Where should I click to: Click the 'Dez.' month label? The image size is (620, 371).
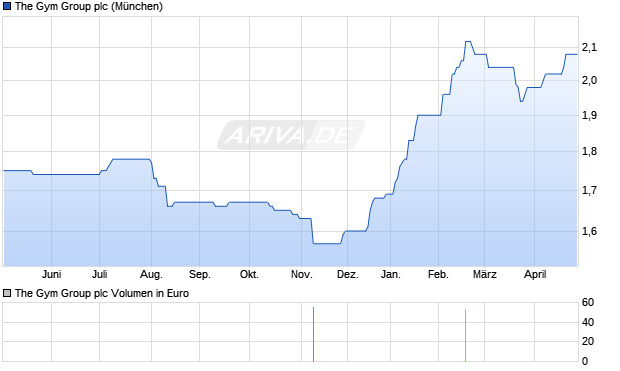[348, 274]
